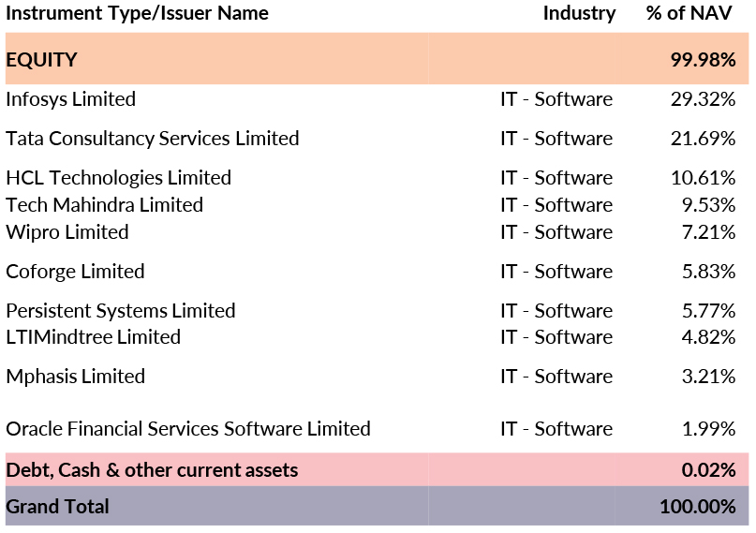This screenshot has height=533, width=756.
Task: Click the 5.77% value for Persistent Systems
Action: point(707,311)
